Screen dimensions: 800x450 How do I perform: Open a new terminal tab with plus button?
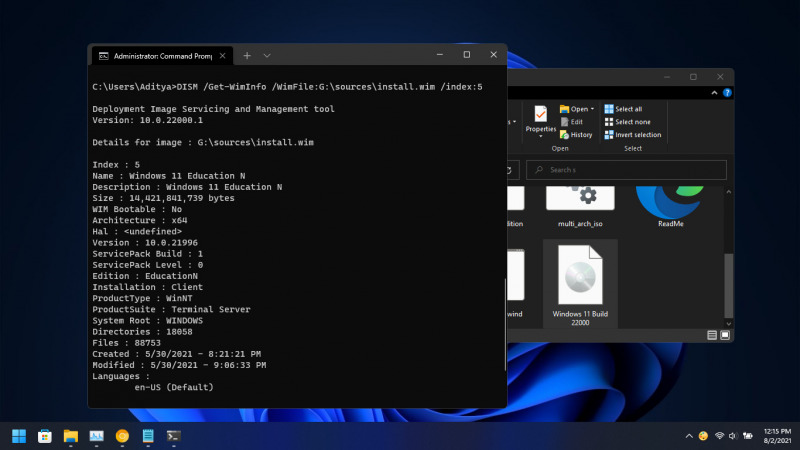click(247, 56)
